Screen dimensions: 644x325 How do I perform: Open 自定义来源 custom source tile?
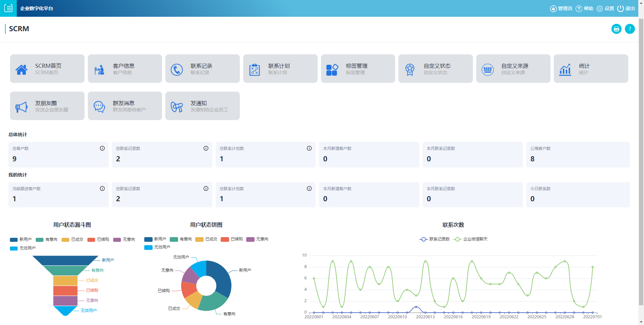[513, 69]
